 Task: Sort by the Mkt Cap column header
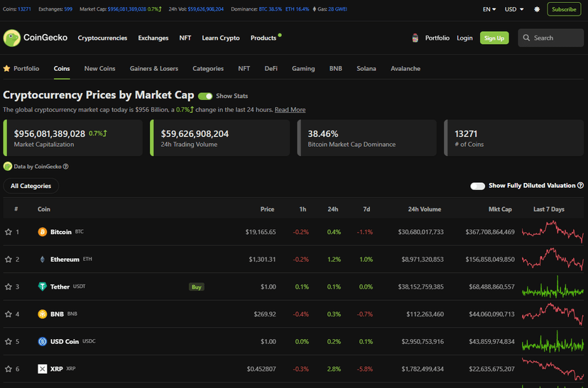tap(500, 209)
